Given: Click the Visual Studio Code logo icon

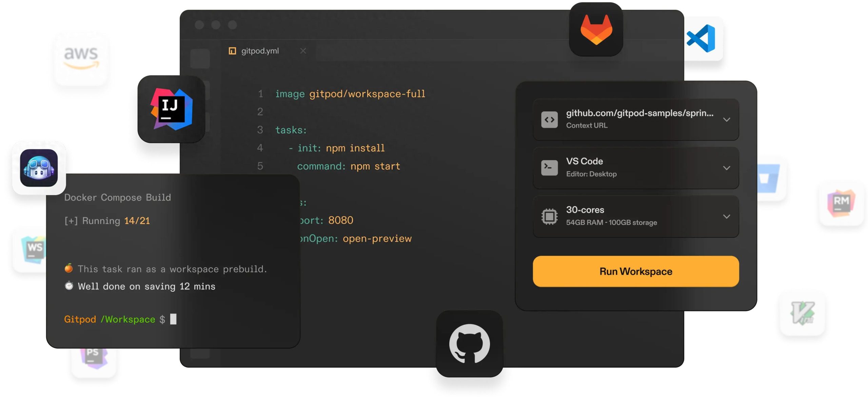Looking at the screenshot, I should coord(701,38).
